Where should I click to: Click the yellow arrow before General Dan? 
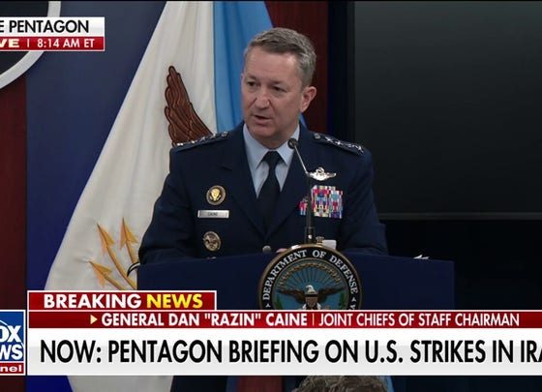coord(93,319)
